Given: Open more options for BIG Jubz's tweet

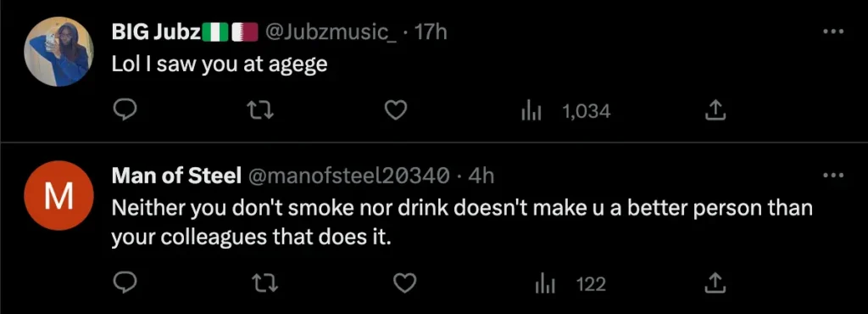Looking at the screenshot, I should point(833,32).
